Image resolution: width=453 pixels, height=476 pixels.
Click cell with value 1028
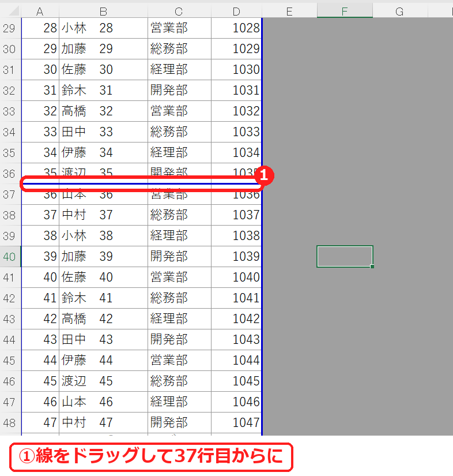236,28
